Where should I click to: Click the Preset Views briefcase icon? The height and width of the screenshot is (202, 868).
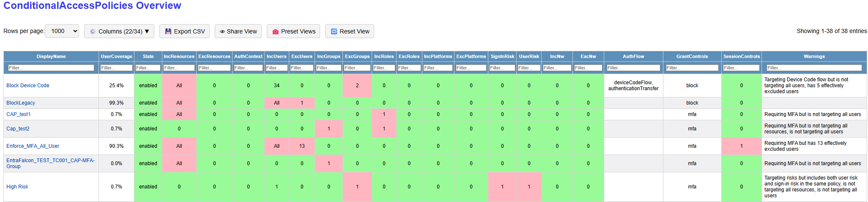(x=275, y=31)
